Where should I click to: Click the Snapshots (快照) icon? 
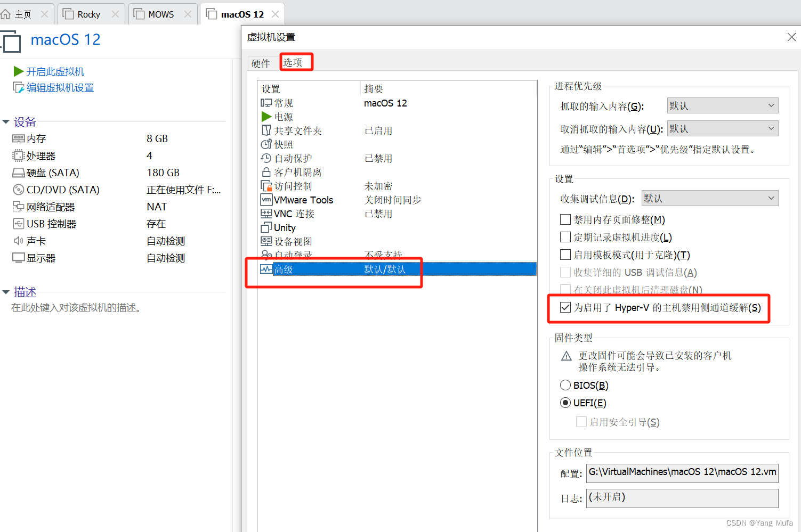coord(266,144)
